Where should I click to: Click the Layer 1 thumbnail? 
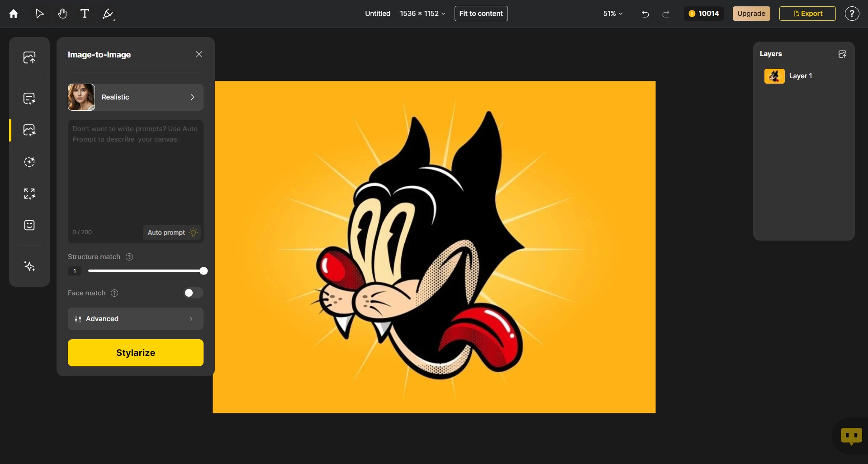click(x=774, y=76)
